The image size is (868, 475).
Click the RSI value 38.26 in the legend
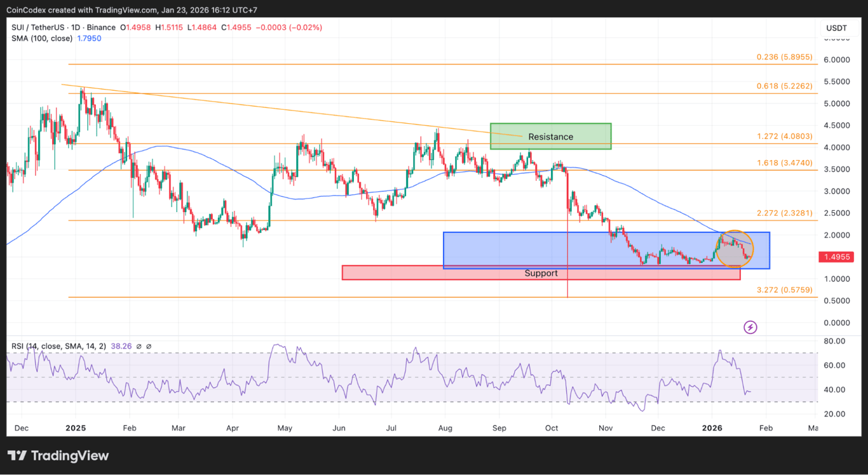click(121, 346)
